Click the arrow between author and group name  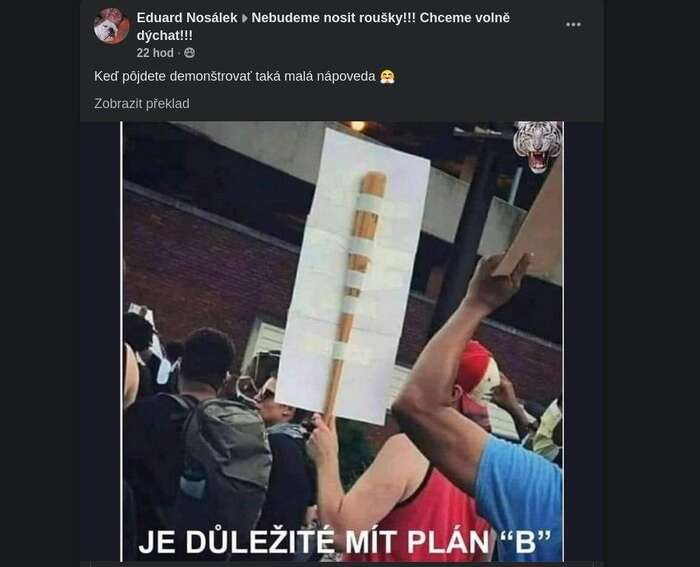pos(244,18)
